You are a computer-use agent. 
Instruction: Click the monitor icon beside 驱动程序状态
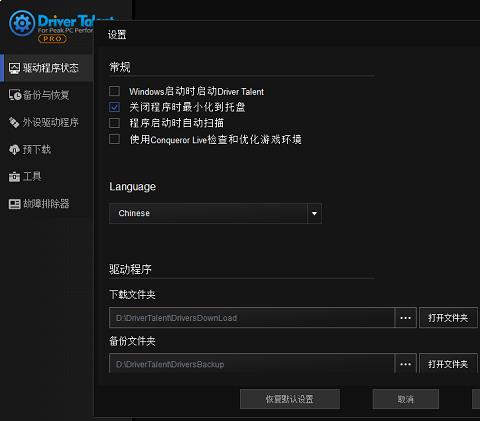[x=14, y=68]
